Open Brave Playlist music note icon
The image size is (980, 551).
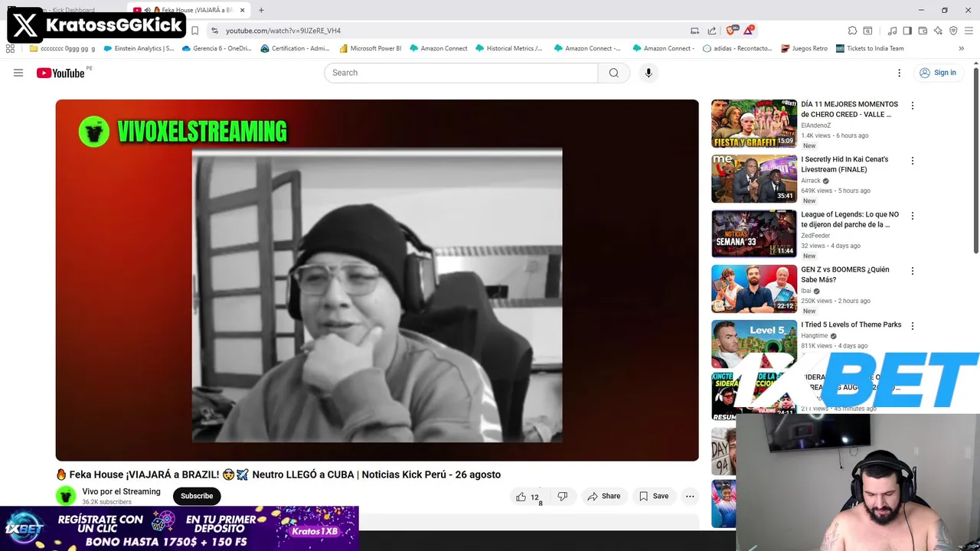[892, 31]
